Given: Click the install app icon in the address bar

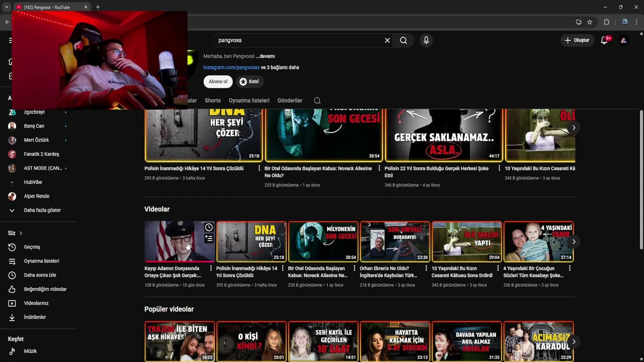Looking at the screenshot, I should click(579, 22).
